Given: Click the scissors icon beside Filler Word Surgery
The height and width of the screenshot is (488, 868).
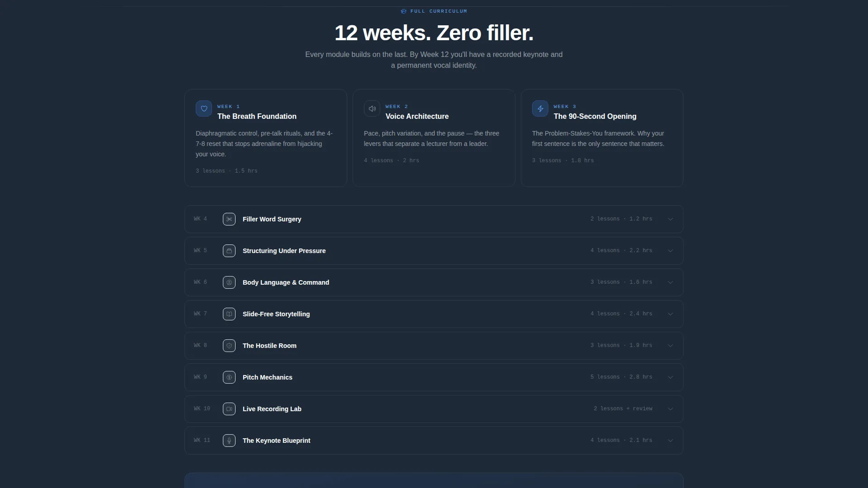Looking at the screenshot, I should point(229,219).
